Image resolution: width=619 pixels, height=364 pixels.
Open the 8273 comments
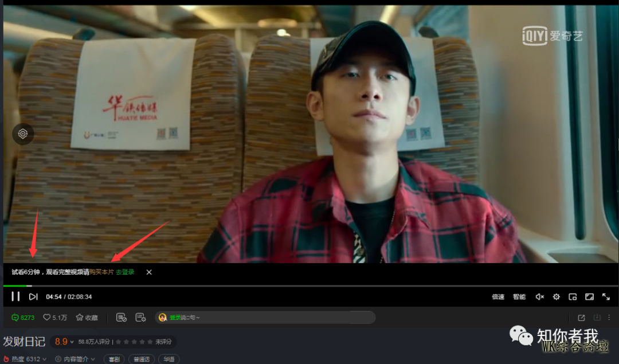[x=23, y=318]
